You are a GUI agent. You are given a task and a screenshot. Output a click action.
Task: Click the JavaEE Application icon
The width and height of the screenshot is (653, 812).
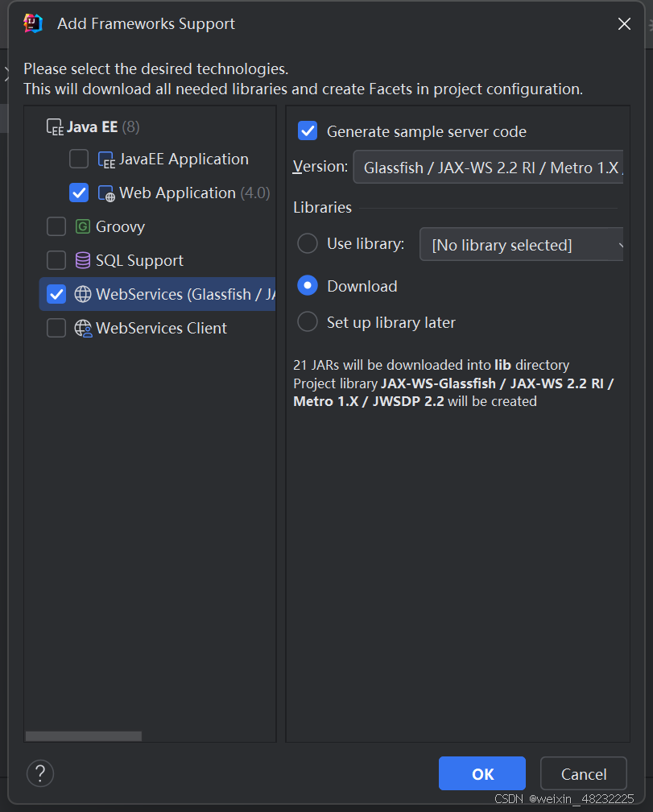(106, 160)
